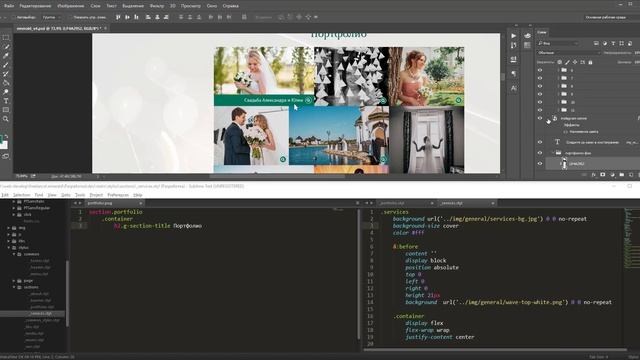Click the background color swatch

[4, 145]
